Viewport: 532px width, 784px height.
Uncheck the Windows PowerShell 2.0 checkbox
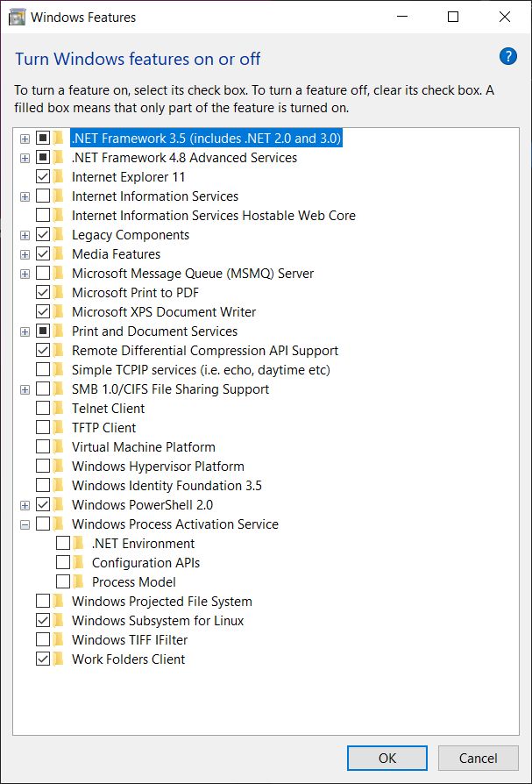pyautogui.click(x=43, y=505)
